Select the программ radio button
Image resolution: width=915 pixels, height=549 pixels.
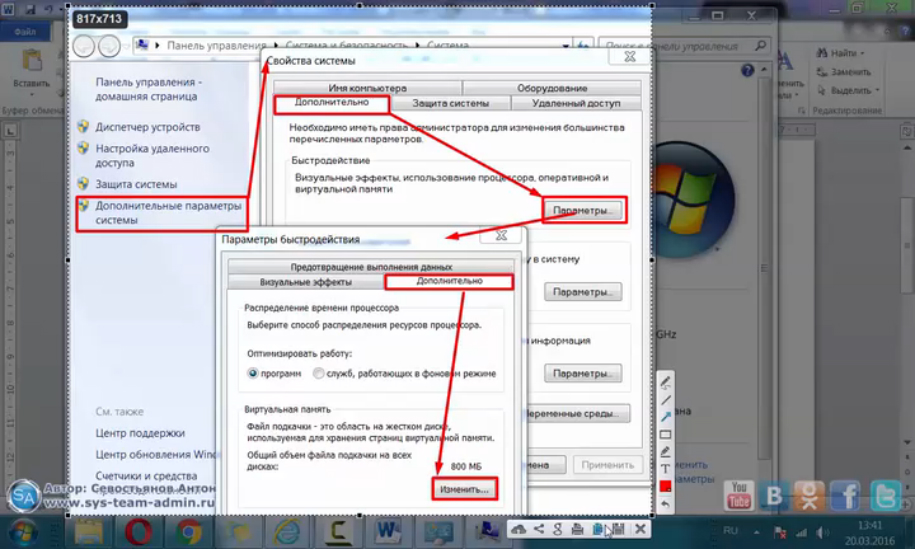click(x=253, y=373)
